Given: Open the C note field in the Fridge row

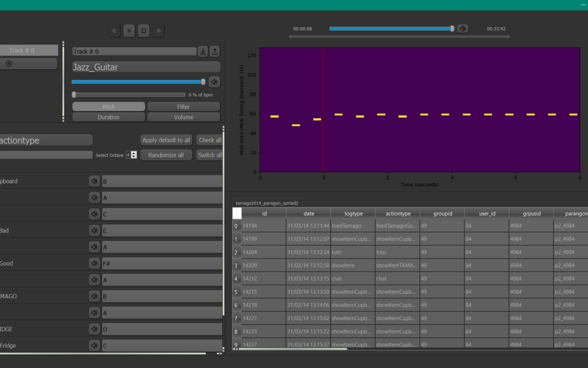Looking at the screenshot, I should click(x=162, y=346).
